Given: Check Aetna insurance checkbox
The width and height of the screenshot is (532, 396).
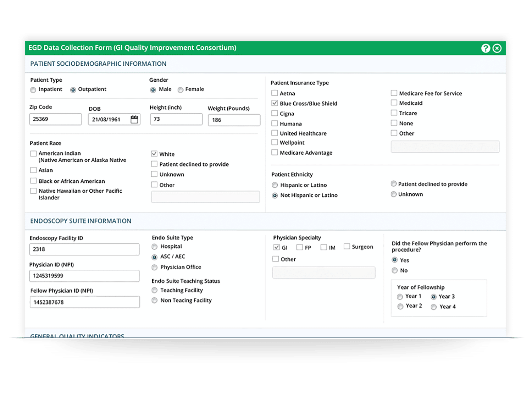Looking at the screenshot, I should (275, 93).
